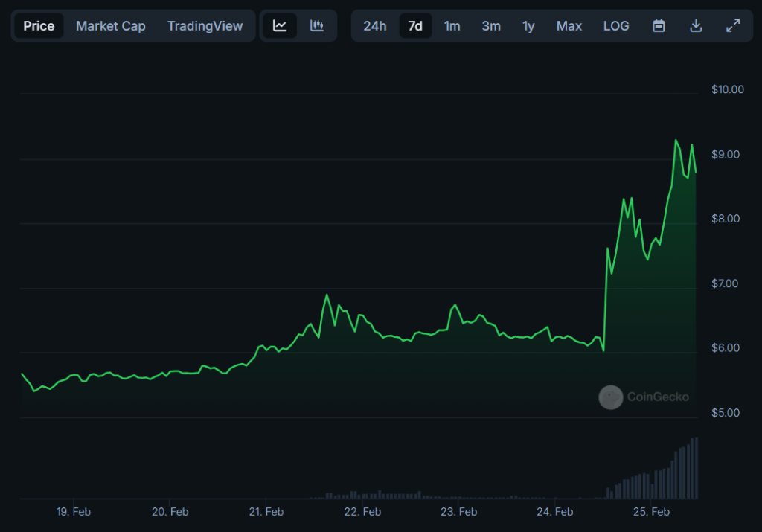Image resolution: width=762 pixels, height=532 pixels.
Task: Click the tallest volume bar at far right
Action: 697,467
